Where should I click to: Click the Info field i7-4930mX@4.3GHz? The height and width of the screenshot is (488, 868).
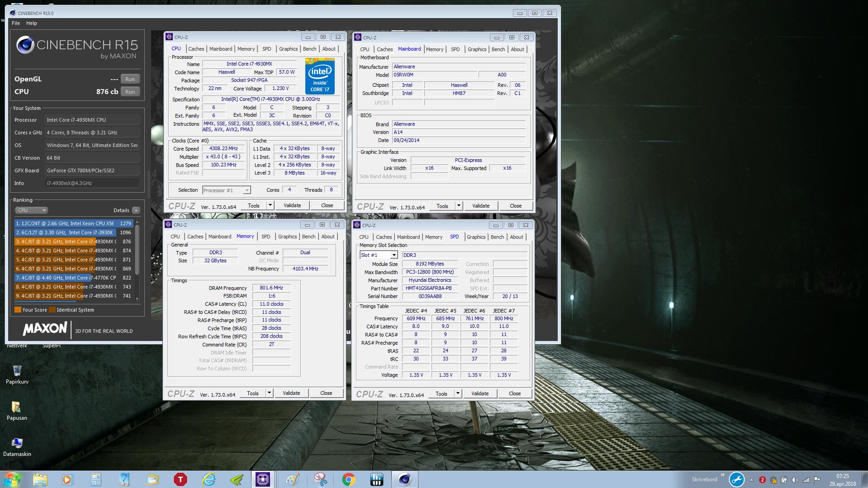[92, 183]
